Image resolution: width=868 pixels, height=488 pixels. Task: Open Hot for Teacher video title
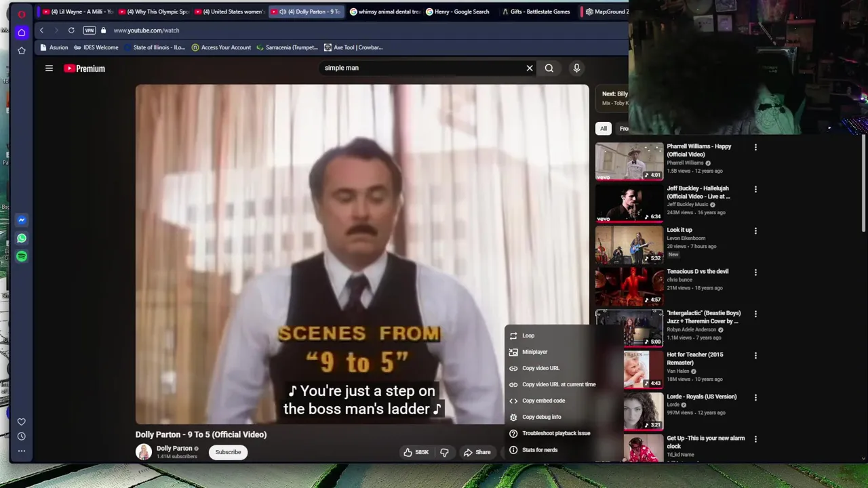click(x=695, y=359)
